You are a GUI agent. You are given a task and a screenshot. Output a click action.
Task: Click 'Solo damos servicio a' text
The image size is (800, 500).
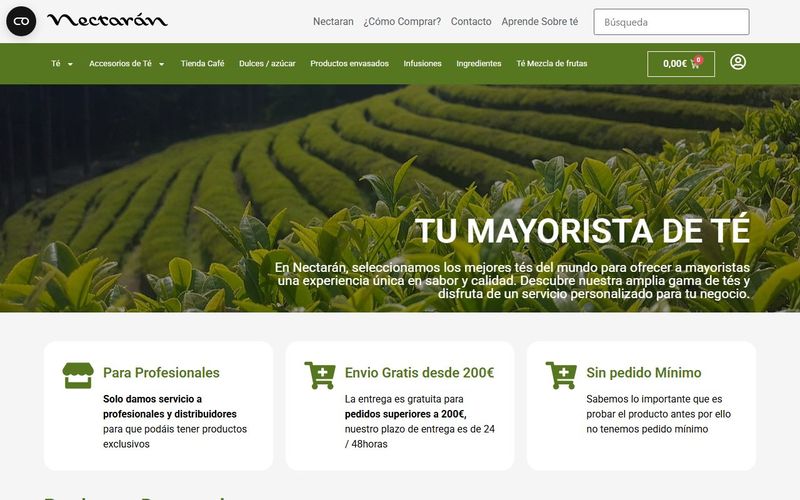click(153, 399)
